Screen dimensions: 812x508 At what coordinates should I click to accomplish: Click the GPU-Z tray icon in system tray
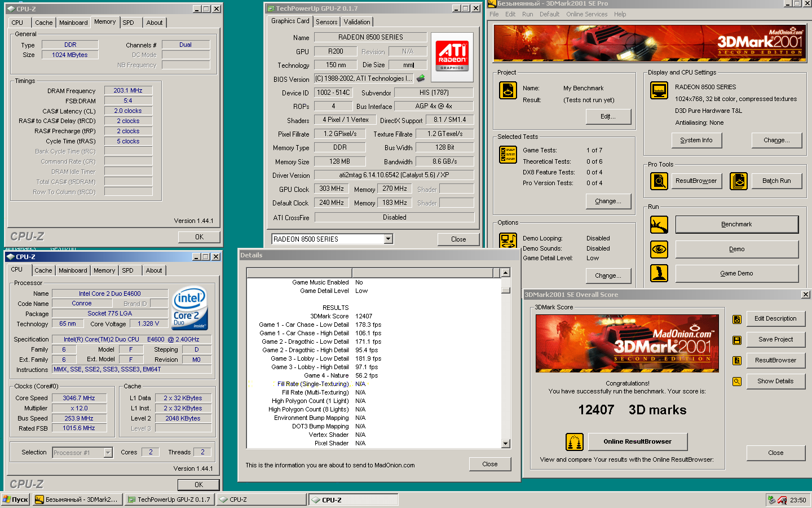(771, 500)
